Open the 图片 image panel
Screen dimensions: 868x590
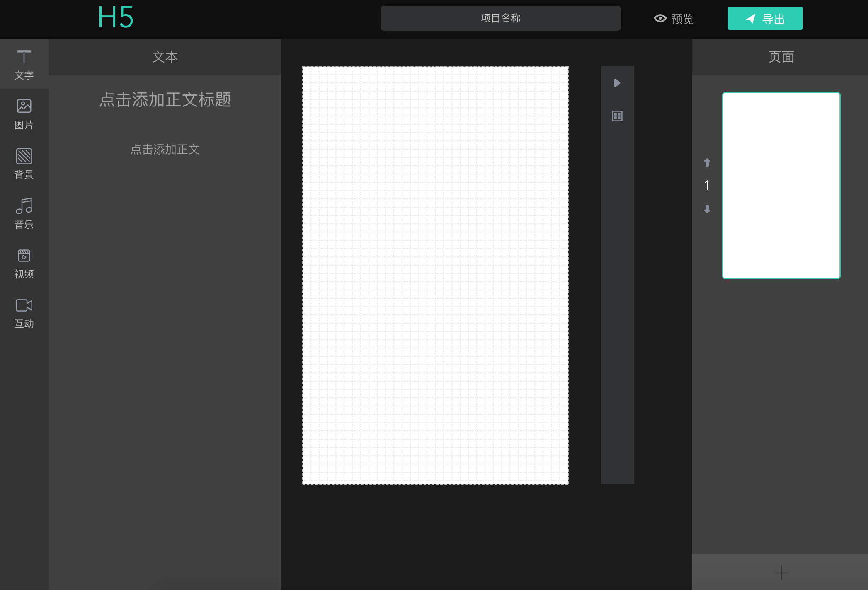(x=24, y=114)
